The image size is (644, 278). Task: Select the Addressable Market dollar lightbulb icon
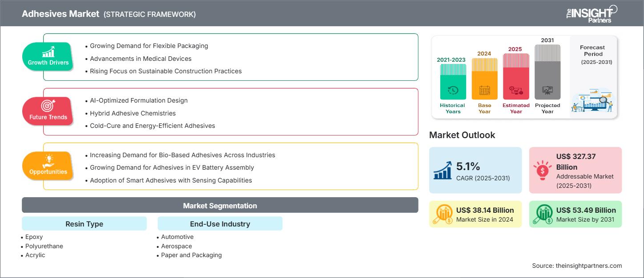pos(542,170)
